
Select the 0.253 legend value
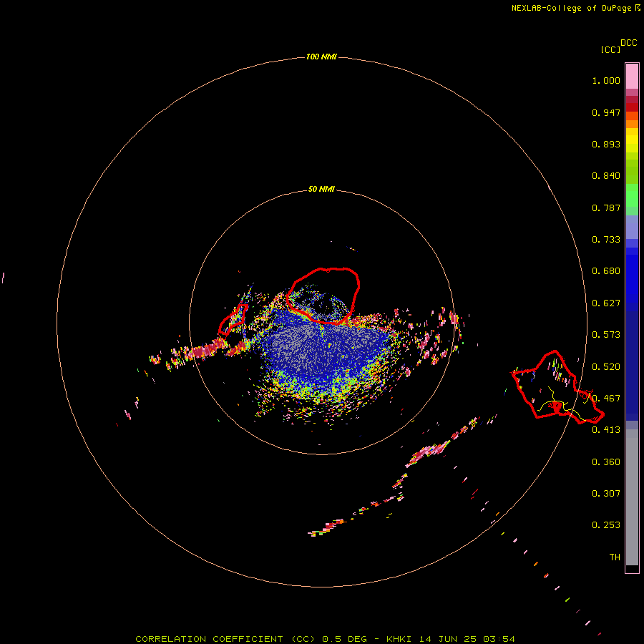[606, 525]
